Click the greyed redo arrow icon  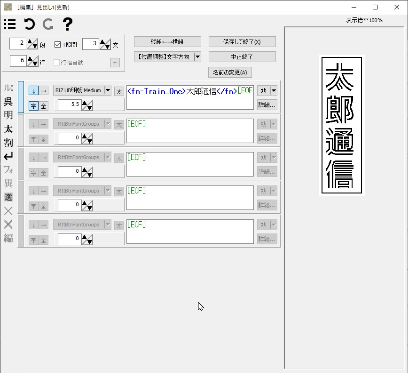coord(48,24)
